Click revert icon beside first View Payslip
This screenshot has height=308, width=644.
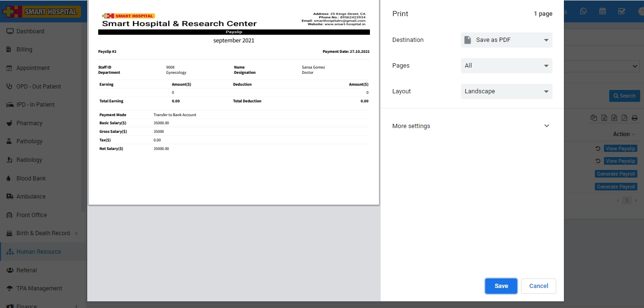tap(598, 149)
